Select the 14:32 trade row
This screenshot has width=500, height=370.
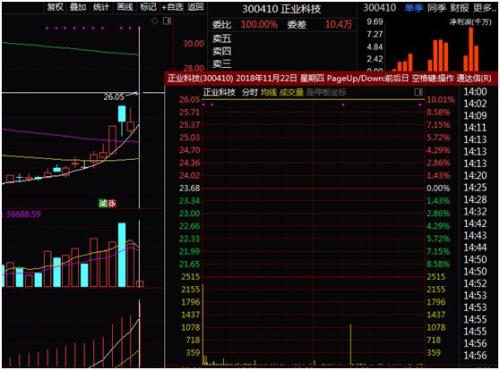pyautogui.click(x=475, y=212)
